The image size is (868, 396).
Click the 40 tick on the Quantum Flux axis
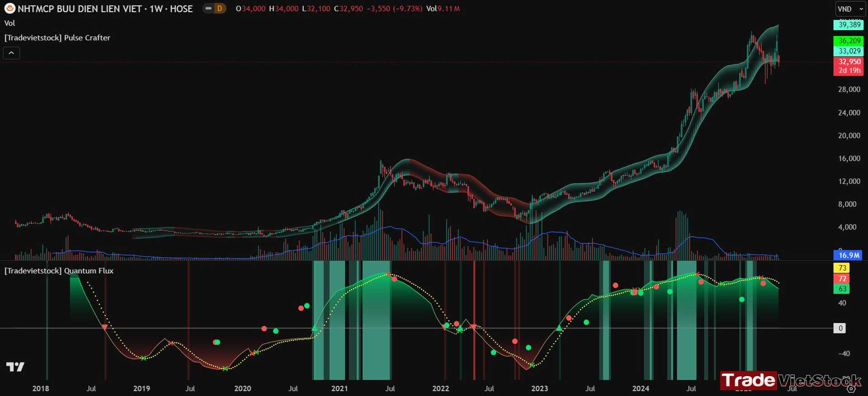point(842,303)
